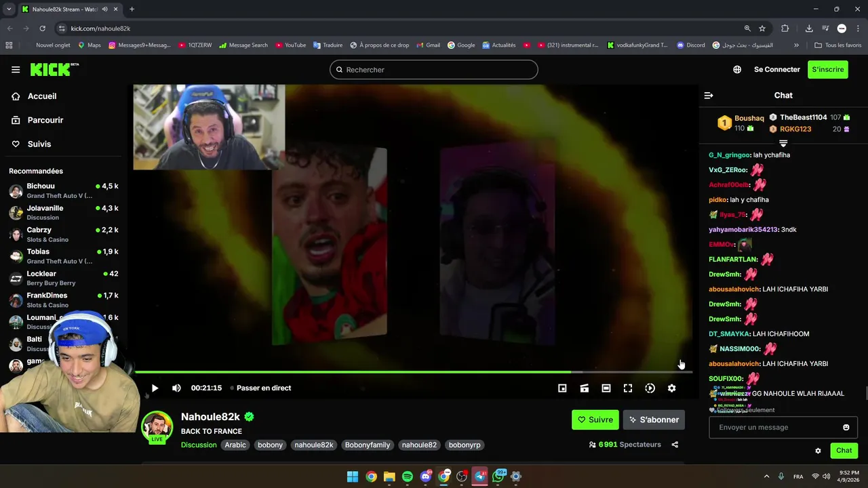This screenshot has height=488, width=868.
Task: Open Jolavanille recommended channel
Action: 64,212
